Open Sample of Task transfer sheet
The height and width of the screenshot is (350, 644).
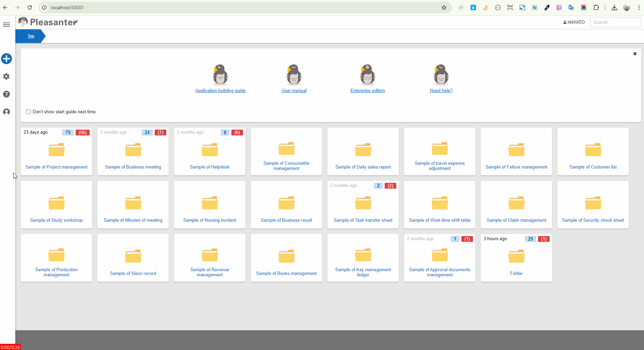pyautogui.click(x=363, y=205)
